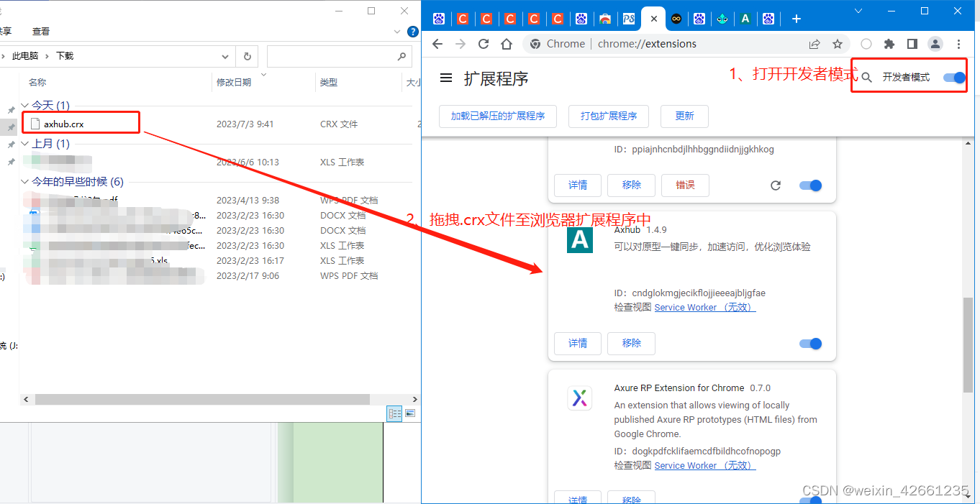Disable the 开发者模式 toggle
Screen dimensions: 980x504
point(953,76)
